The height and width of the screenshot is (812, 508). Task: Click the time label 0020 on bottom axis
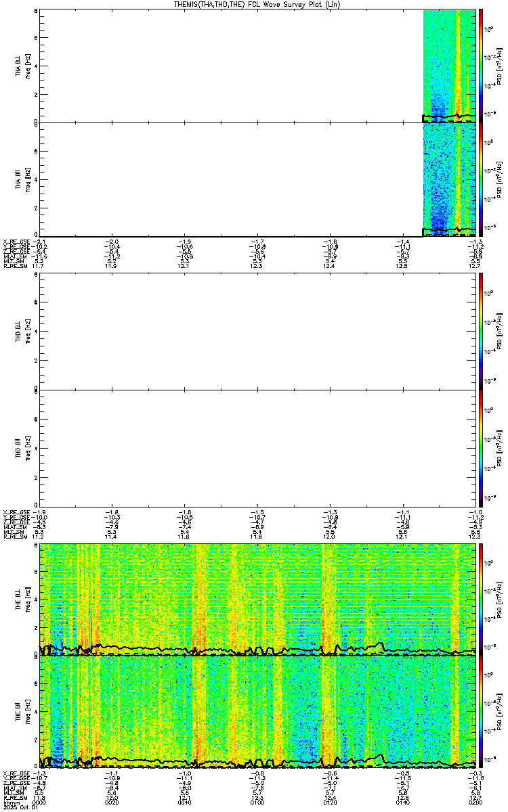pyautogui.click(x=113, y=803)
